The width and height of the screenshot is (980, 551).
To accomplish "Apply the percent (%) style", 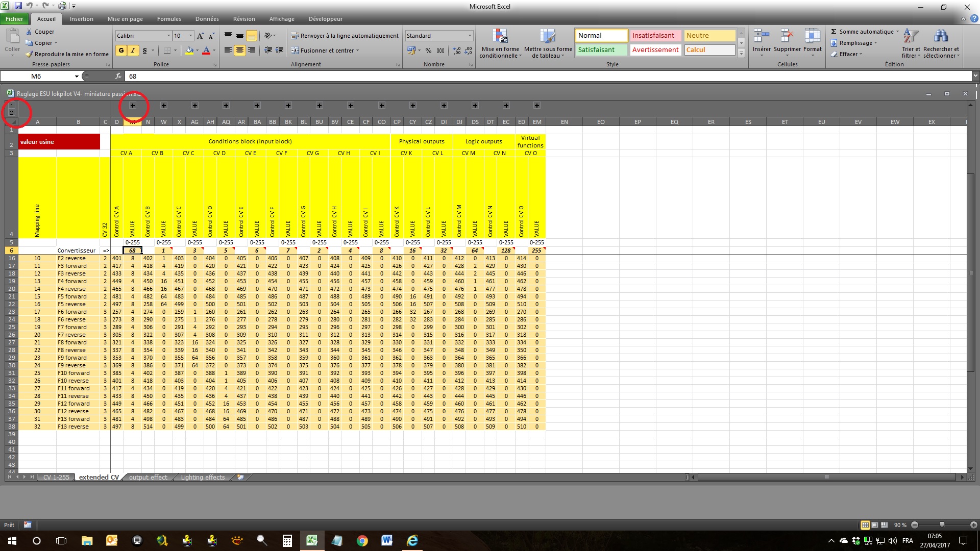I will (428, 51).
